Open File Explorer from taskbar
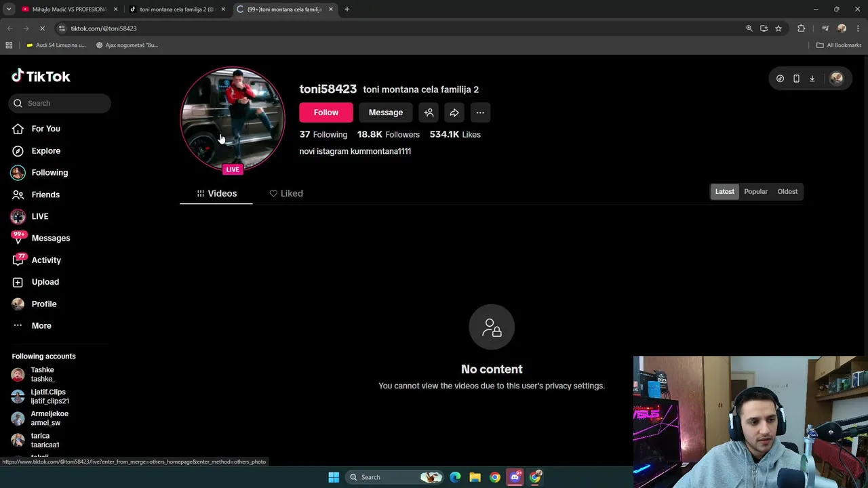Viewport: 868px width, 488px height. coord(475,477)
